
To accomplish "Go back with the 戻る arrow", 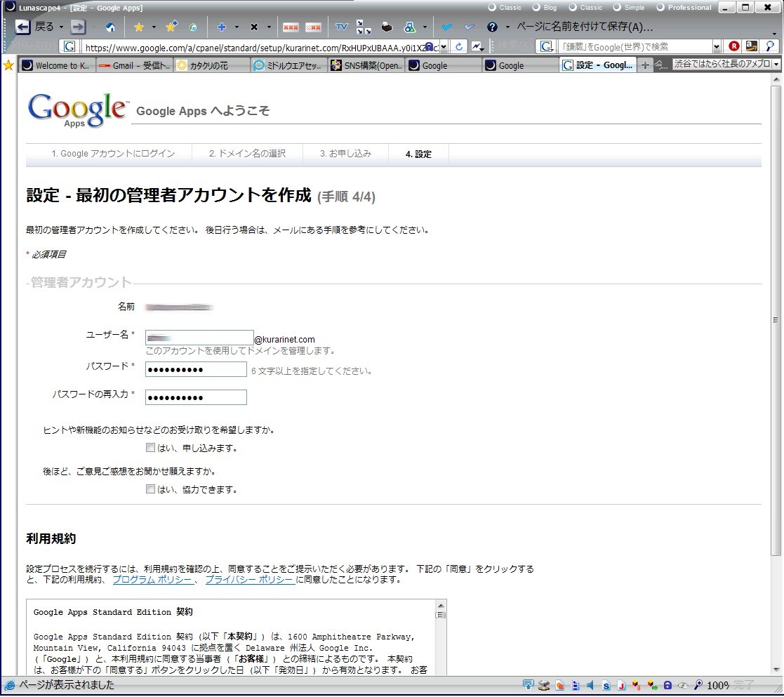I will coord(22,27).
